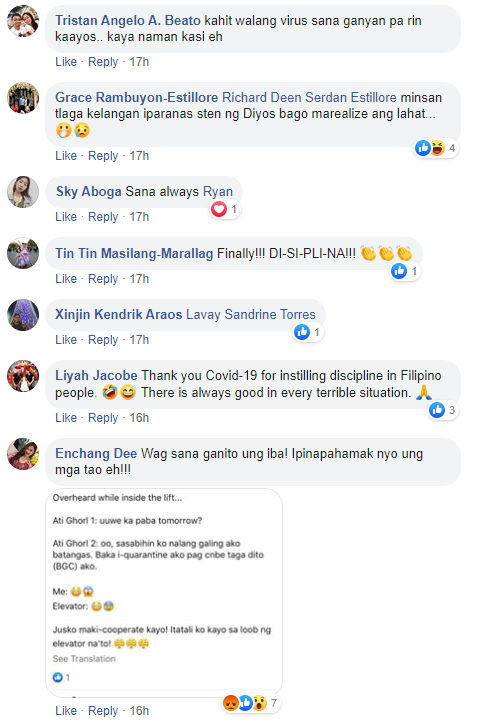Open tagged Lavay Sandrine Torres link
The image size is (488, 722).
(251, 314)
